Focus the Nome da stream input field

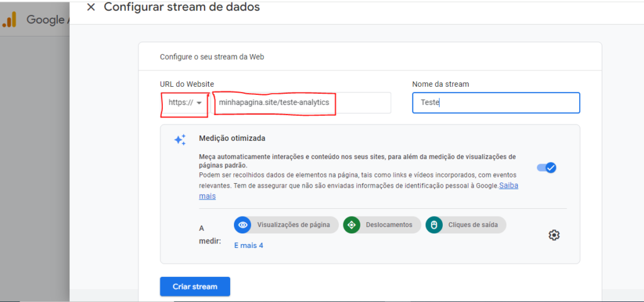(496, 103)
